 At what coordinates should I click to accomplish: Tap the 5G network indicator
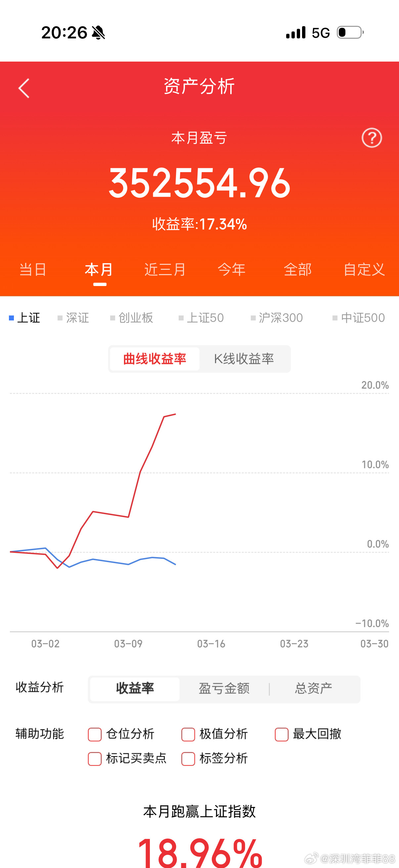[321, 32]
